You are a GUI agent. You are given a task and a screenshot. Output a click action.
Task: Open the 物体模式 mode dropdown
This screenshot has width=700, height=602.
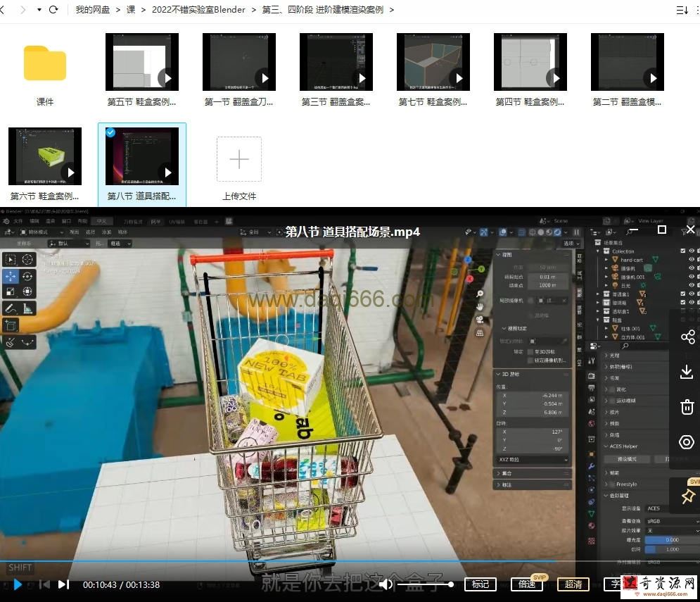point(42,232)
